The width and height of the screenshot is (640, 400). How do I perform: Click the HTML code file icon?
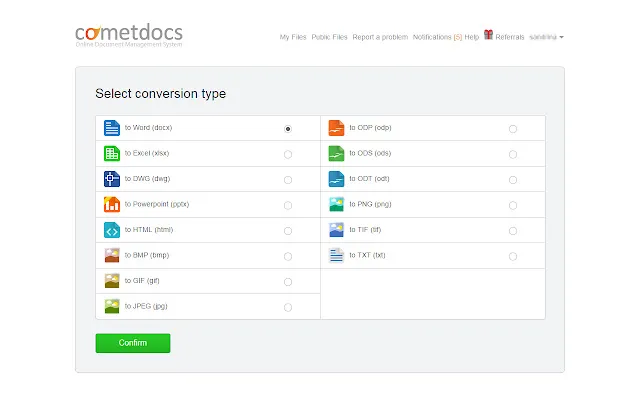point(111,230)
